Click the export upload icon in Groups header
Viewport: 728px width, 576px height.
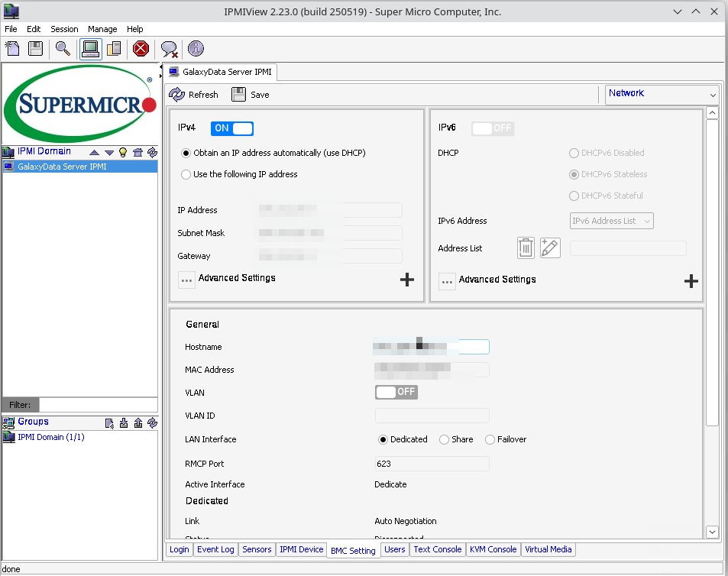138,423
